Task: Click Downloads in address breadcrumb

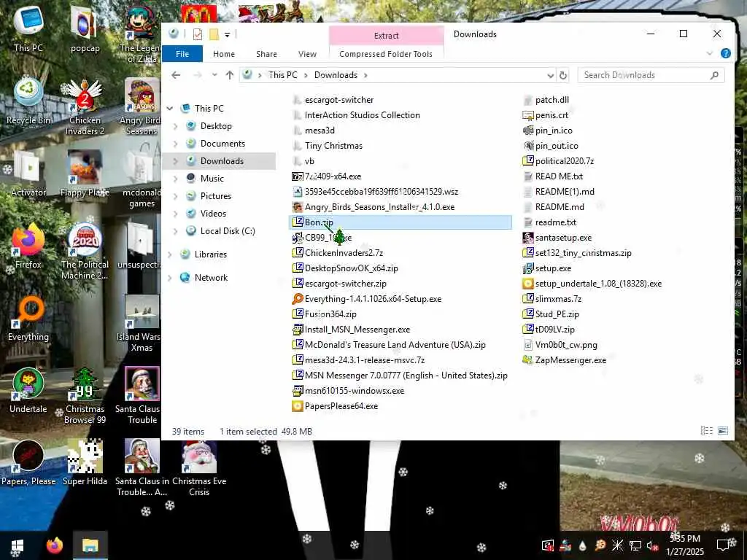Action: 336,75
